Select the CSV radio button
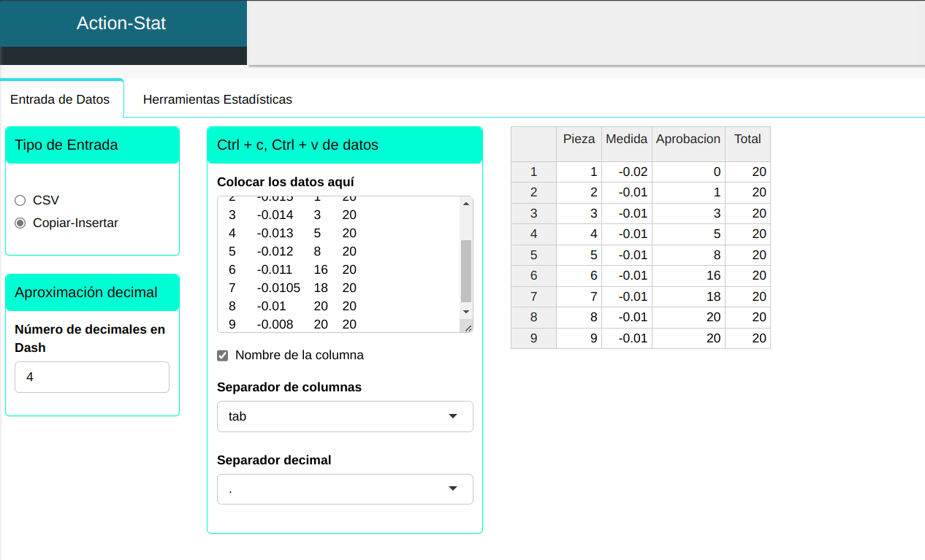This screenshot has height=560, width=925. [x=20, y=200]
